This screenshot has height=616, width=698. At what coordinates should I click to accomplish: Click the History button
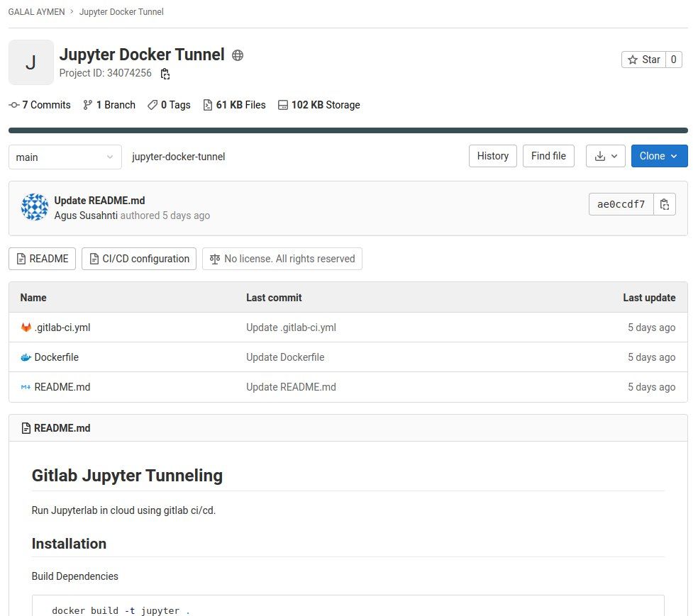coord(492,156)
